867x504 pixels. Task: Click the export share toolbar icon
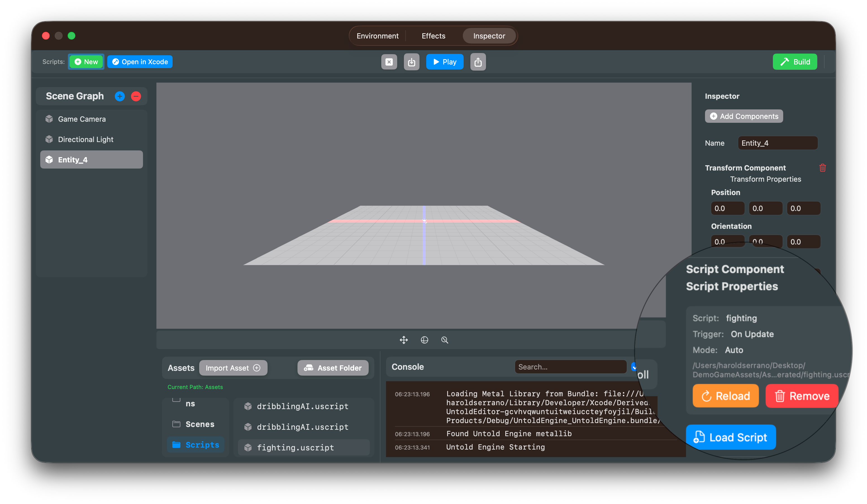pos(478,62)
